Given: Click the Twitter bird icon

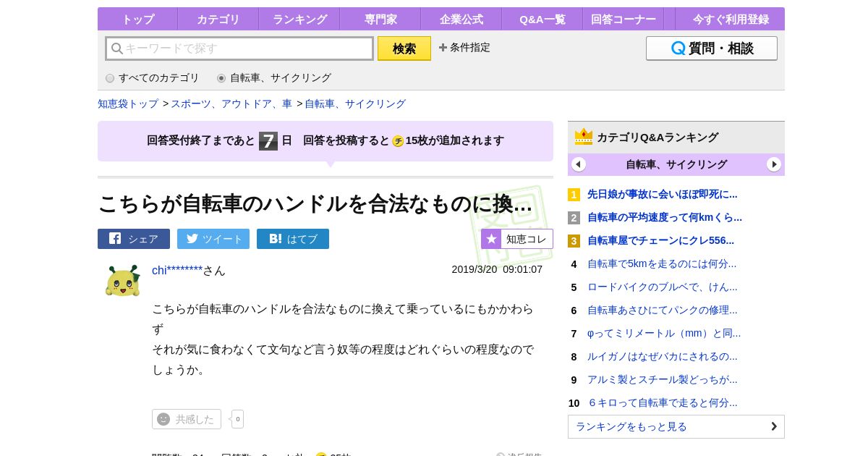Looking at the screenshot, I should pos(192,239).
